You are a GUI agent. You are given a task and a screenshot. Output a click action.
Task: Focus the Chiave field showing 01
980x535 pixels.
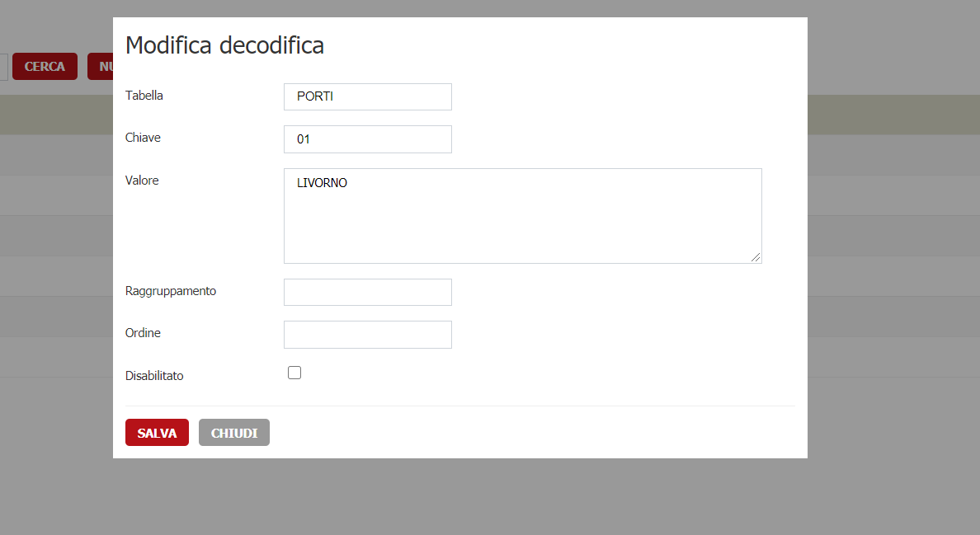[367, 139]
